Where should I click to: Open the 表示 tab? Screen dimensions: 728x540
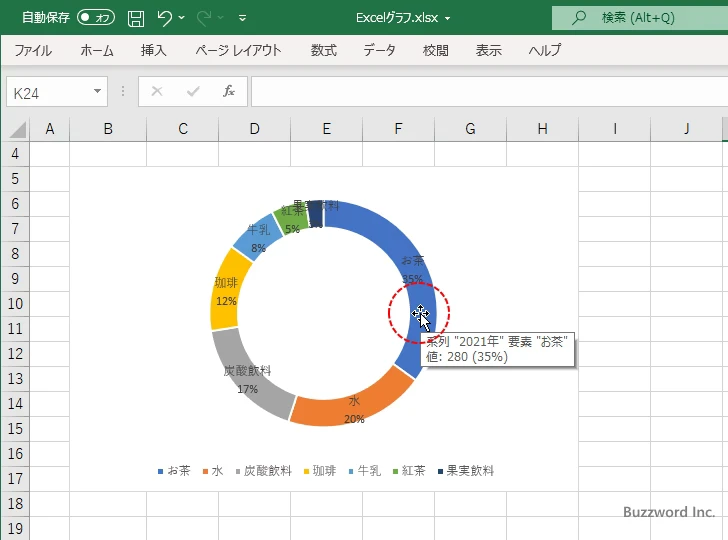click(488, 50)
